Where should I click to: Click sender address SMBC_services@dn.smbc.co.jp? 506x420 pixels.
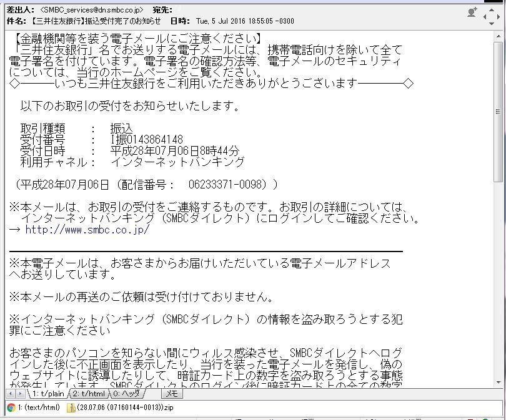pos(92,10)
